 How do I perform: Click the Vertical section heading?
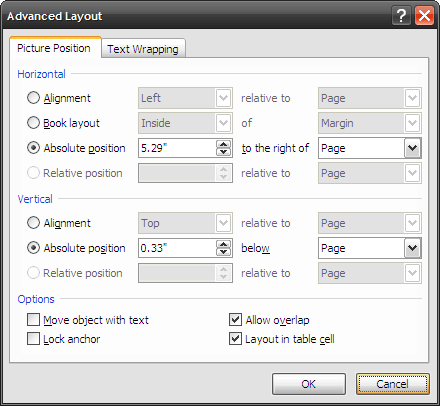coord(35,199)
